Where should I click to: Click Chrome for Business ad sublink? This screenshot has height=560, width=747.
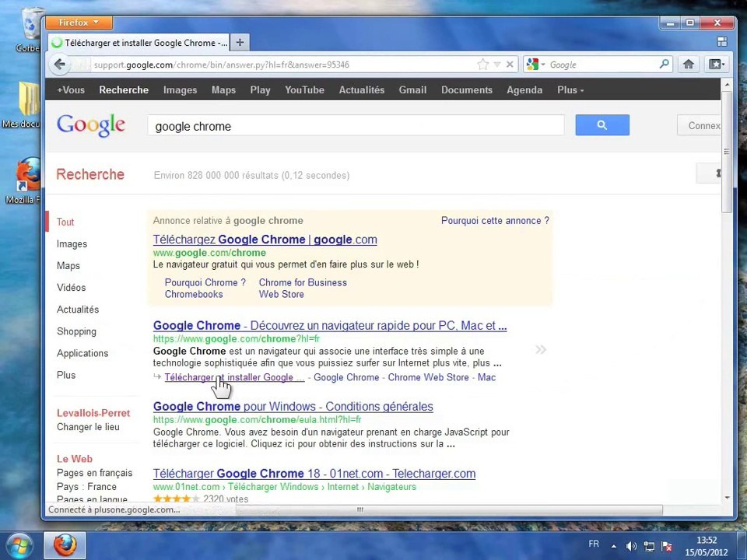click(303, 282)
